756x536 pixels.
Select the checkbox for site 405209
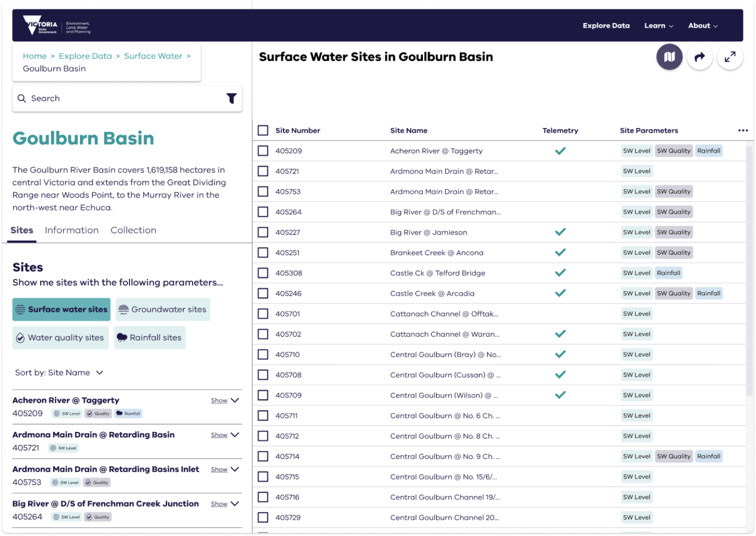click(263, 151)
